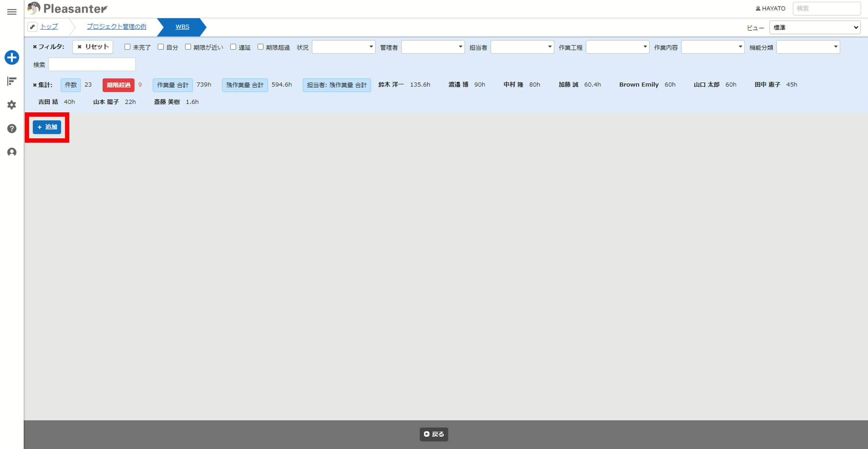Click the blue plus create icon in sidebar
This screenshot has height=449, width=868.
12,57
